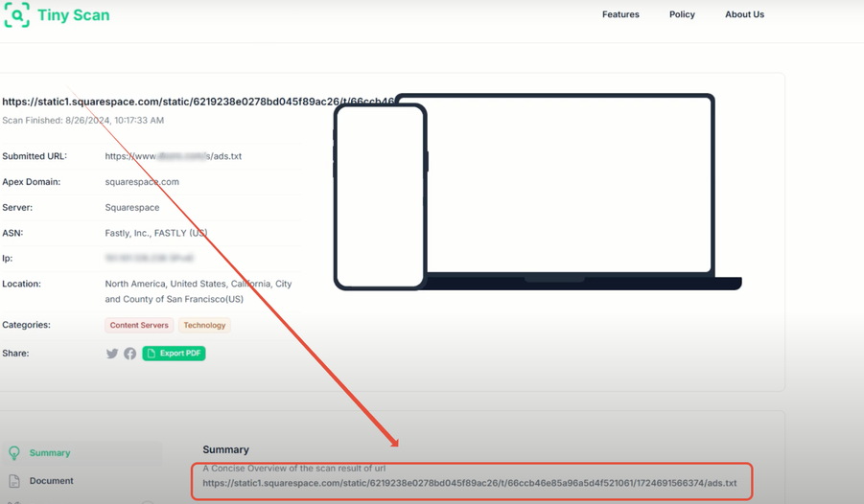Share the scan on Twitter
Viewport: 864px width, 504px height.
tap(112, 354)
